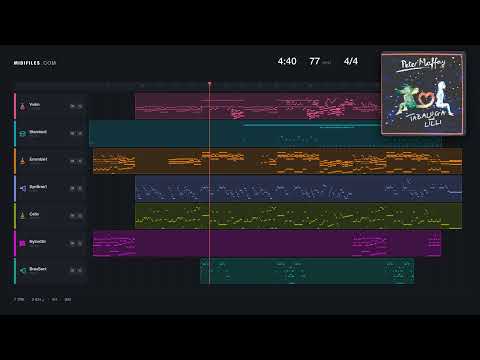Click the pink track's instrument icon

22,106
